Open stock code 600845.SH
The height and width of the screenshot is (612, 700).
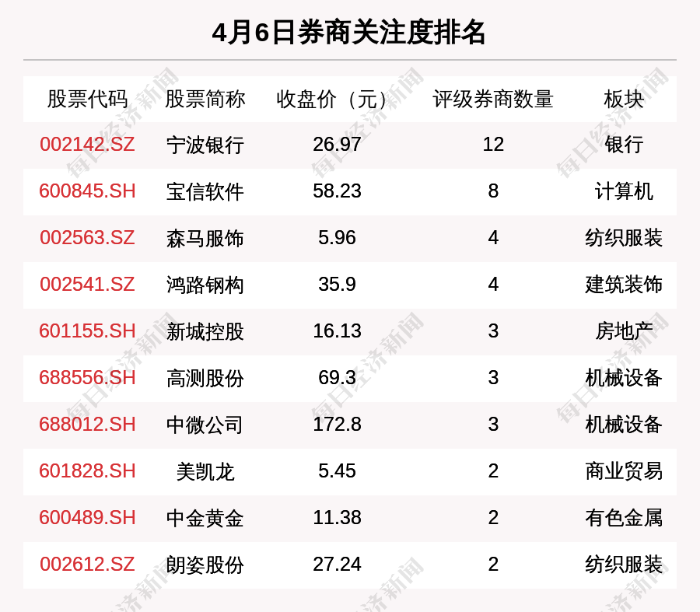87,191
